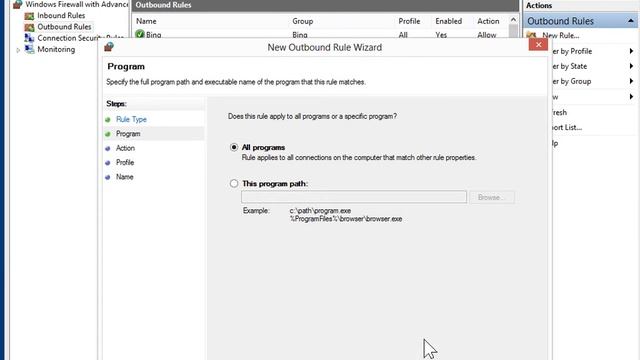Viewport: 640px width, 360px height.
Task: Click Refresh in the Actions pane
Action: [x=559, y=112]
